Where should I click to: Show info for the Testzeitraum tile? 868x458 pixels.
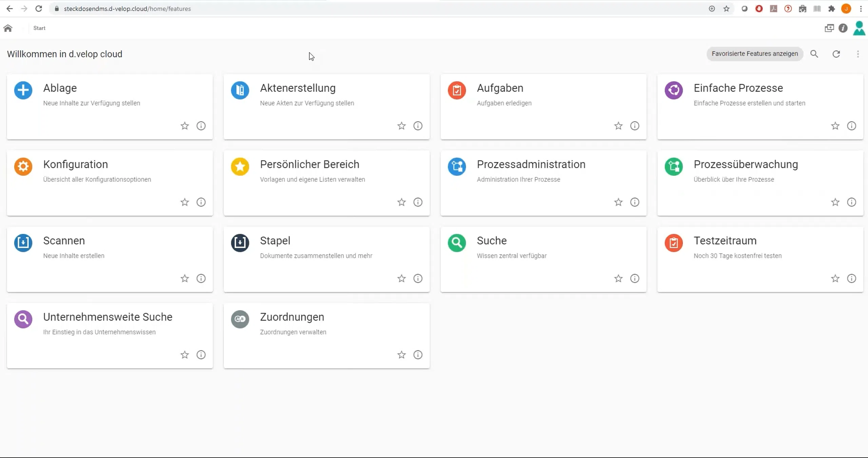[x=852, y=279]
